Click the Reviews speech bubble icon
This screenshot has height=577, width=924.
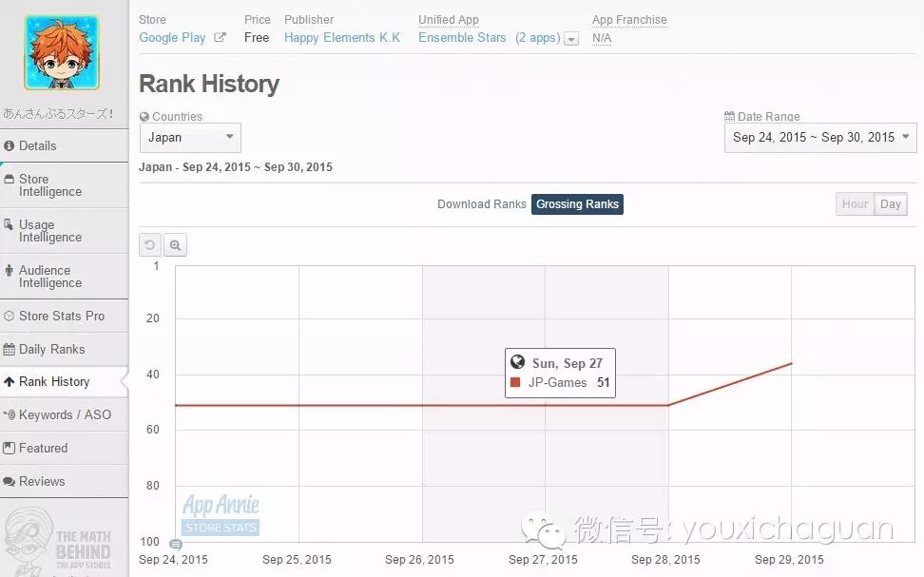(x=9, y=482)
